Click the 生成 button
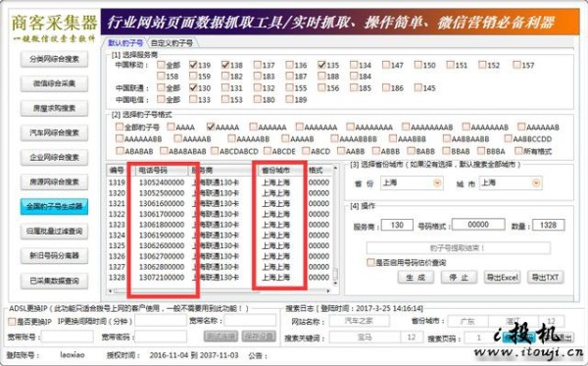 pos(416,278)
